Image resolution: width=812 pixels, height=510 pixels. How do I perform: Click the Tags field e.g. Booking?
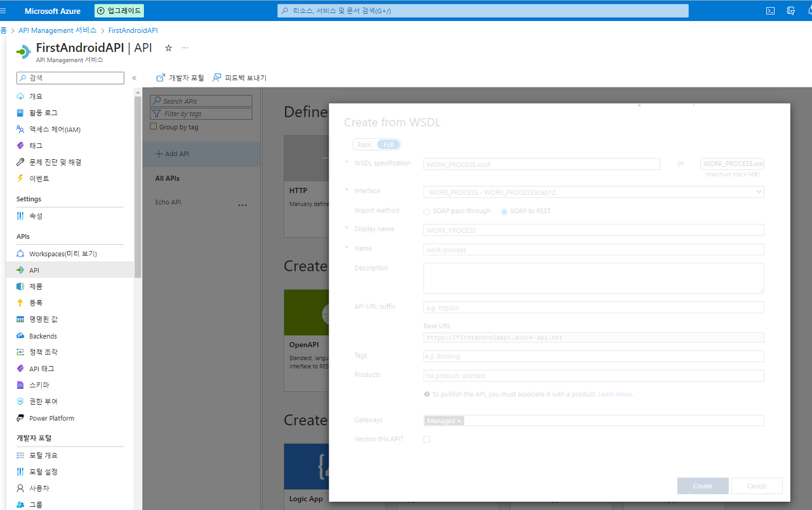[x=594, y=356]
